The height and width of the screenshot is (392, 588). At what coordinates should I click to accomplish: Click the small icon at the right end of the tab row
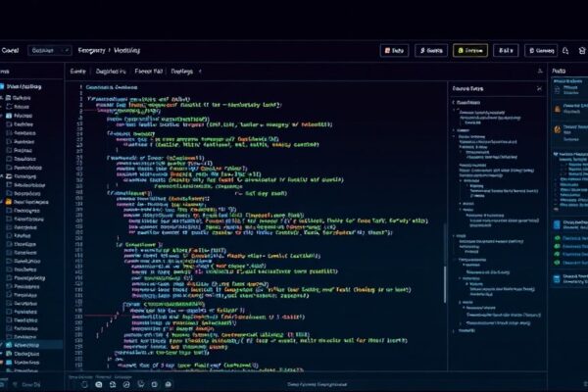pyautogui.click(x=540, y=71)
